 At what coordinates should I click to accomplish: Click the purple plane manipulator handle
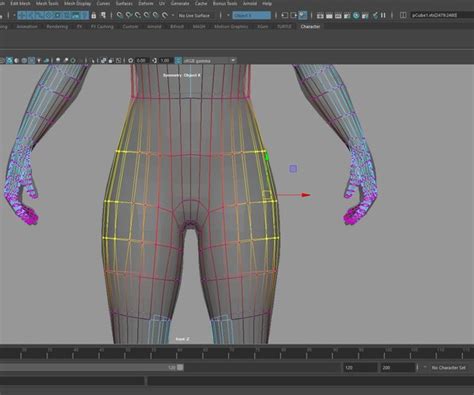[293, 169]
